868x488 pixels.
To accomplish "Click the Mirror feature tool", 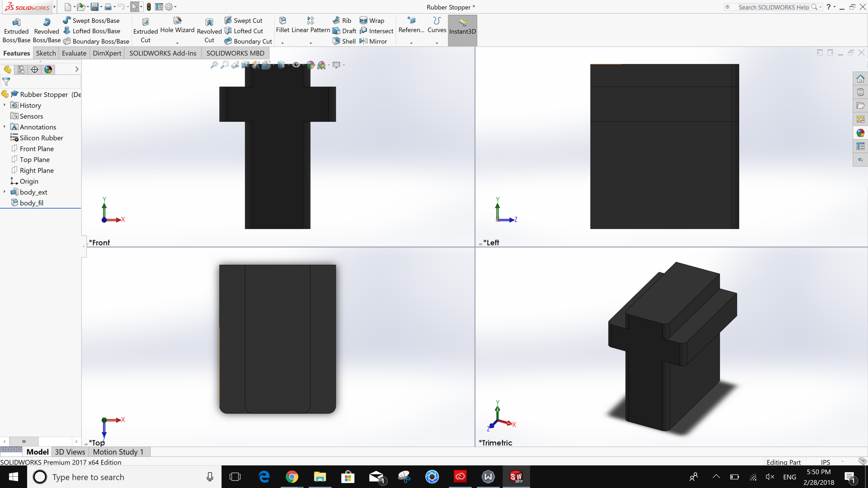I will pyautogui.click(x=373, y=41).
